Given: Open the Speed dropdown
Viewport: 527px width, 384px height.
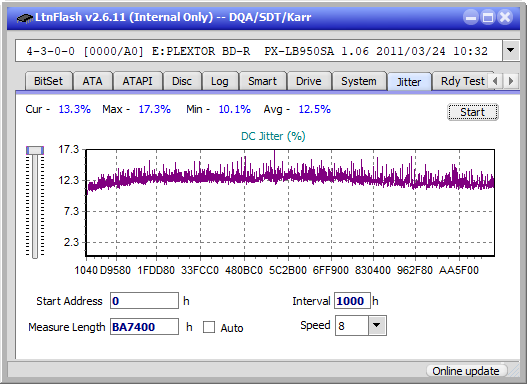Looking at the screenshot, I should click(377, 325).
